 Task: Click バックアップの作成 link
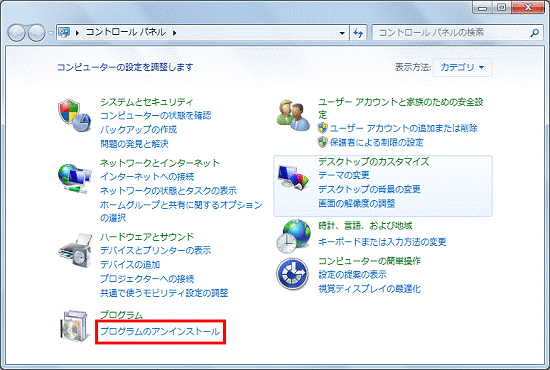pos(139,130)
